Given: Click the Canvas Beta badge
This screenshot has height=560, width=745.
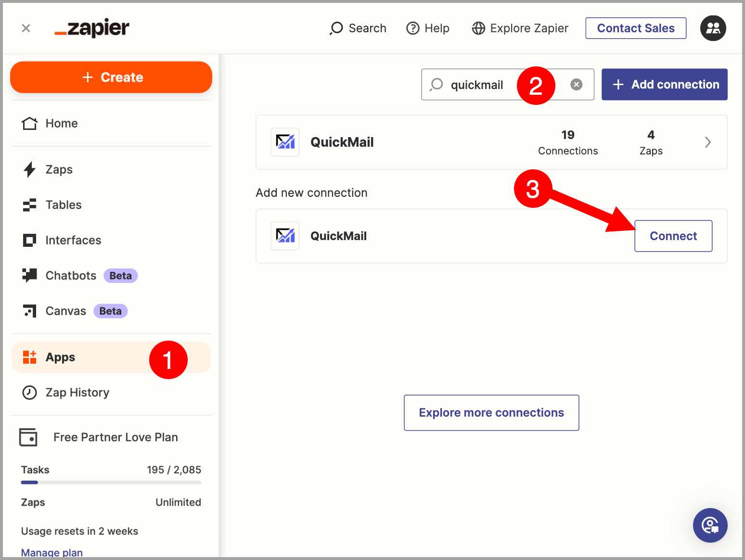Looking at the screenshot, I should [x=111, y=311].
